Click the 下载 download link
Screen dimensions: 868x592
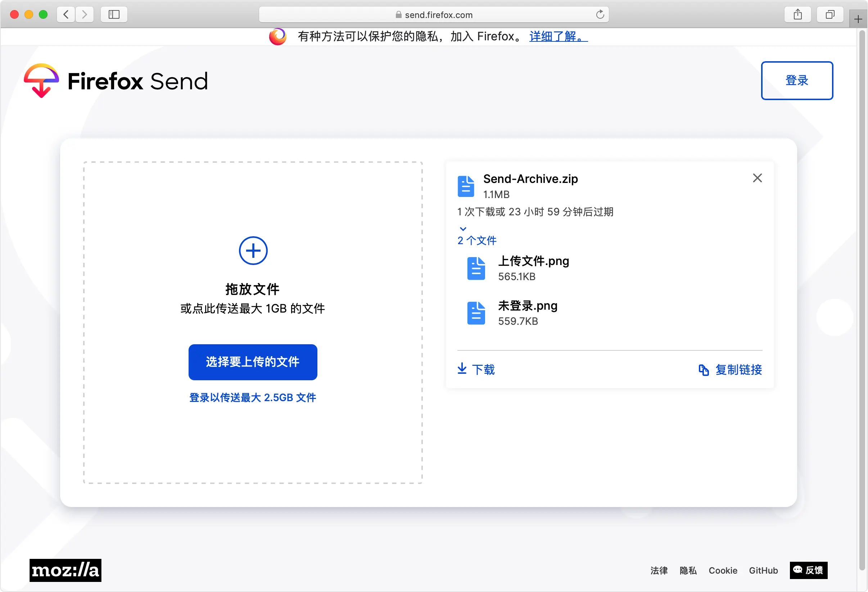click(x=476, y=369)
